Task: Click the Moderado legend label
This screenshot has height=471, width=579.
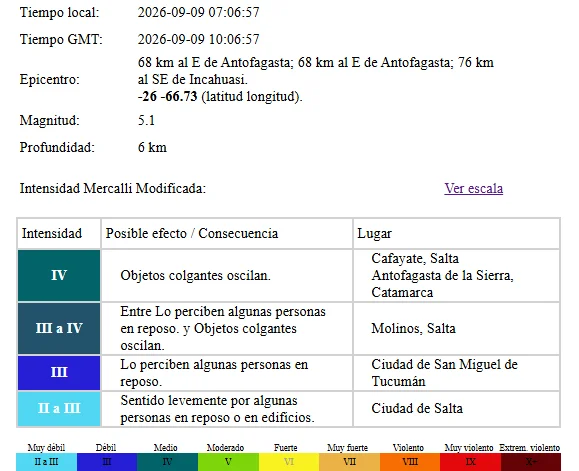Action: [x=225, y=447]
